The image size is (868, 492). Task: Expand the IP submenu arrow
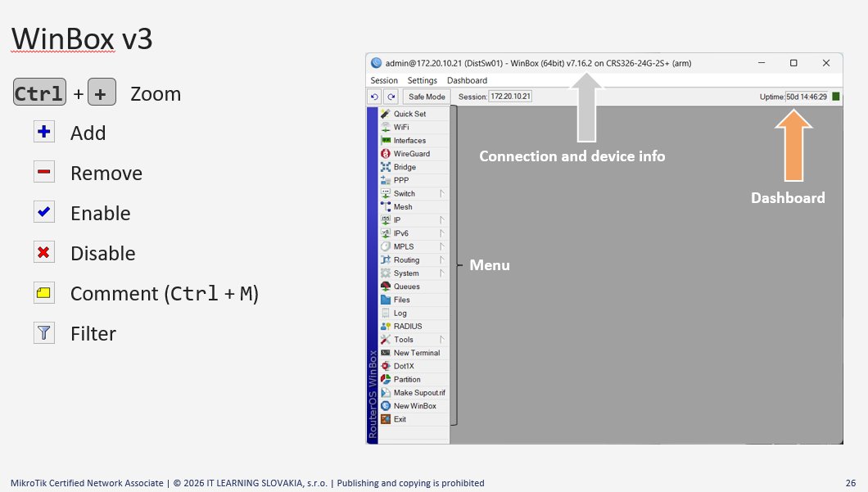[x=441, y=219]
